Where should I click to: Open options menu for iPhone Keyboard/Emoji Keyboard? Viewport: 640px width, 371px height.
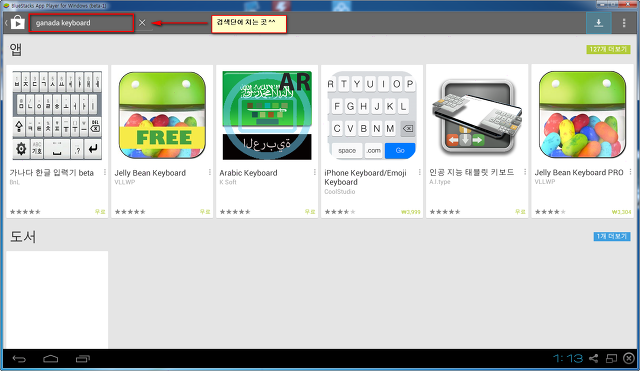420,173
